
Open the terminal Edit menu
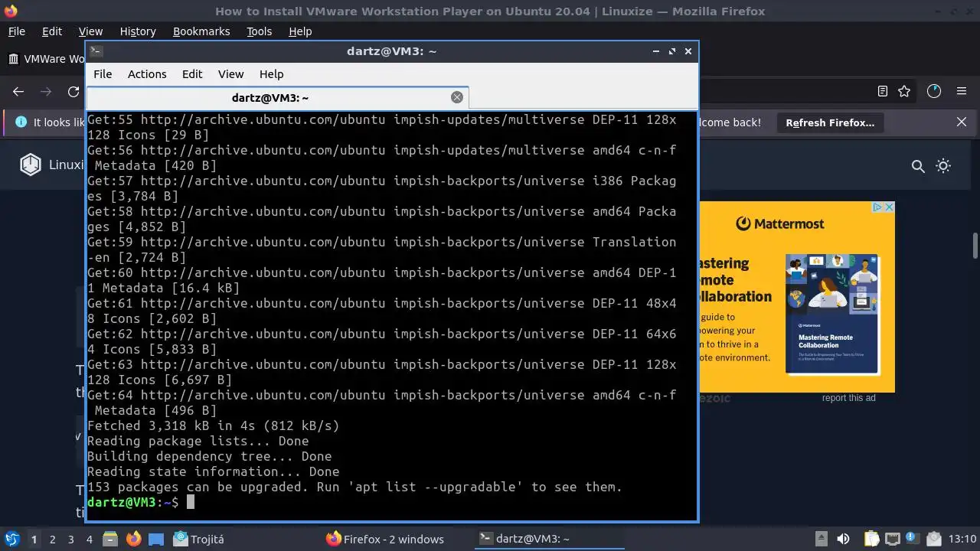(192, 74)
